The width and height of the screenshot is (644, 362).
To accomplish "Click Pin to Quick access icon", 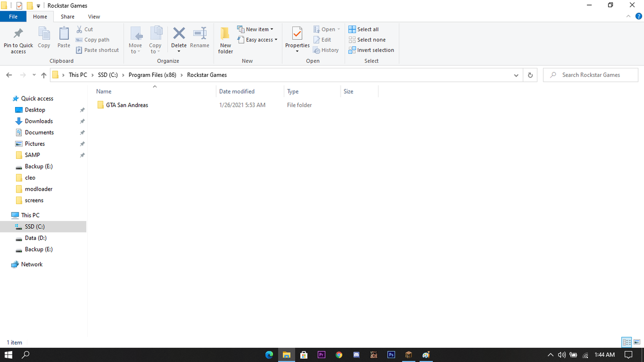I will tap(18, 34).
